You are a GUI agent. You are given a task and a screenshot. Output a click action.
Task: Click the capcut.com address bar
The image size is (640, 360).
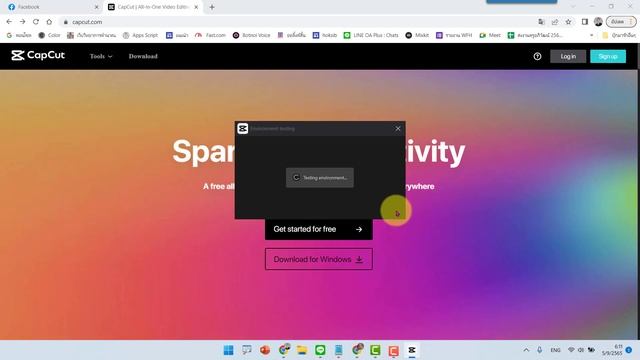click(298, 22)
